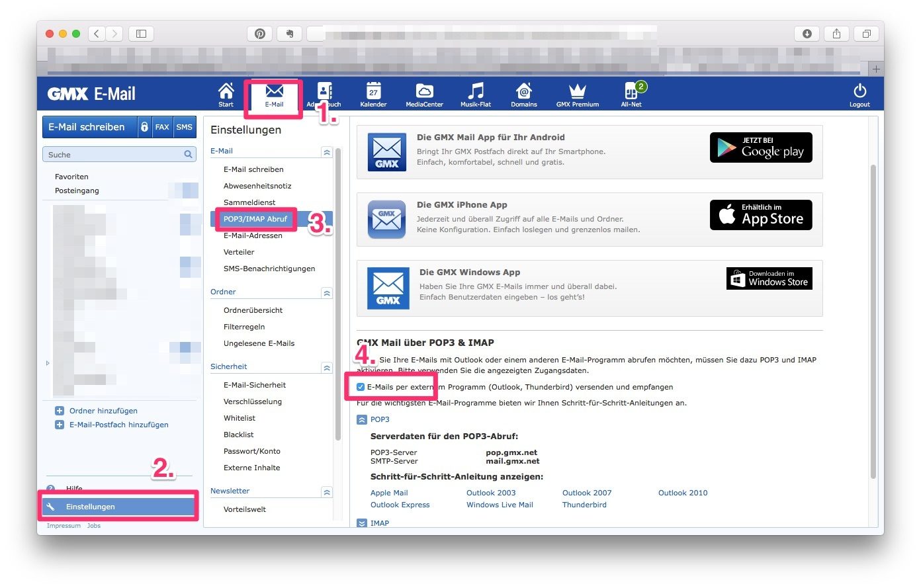This screenshot has height=588, width=921.
Task: Collapse the Newsletter settings section
Action: (326, 492)
